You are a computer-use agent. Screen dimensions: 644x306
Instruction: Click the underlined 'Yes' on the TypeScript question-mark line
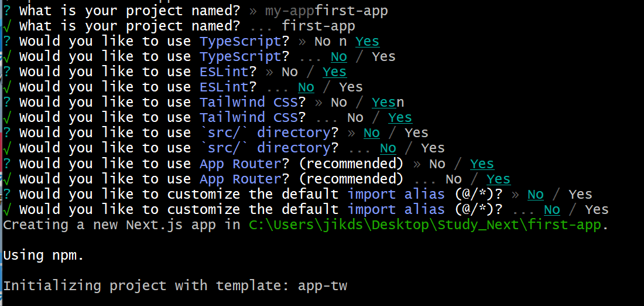(368, 42)
